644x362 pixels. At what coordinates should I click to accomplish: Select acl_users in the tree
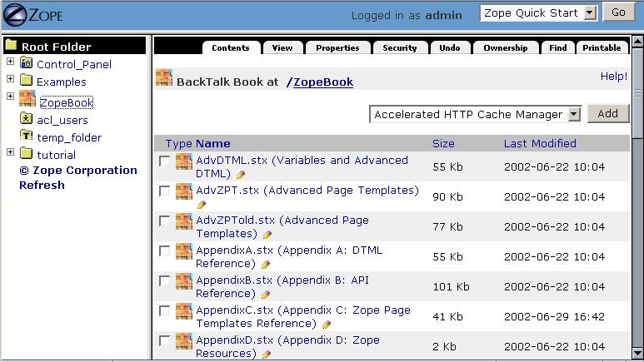coord(62,121)
